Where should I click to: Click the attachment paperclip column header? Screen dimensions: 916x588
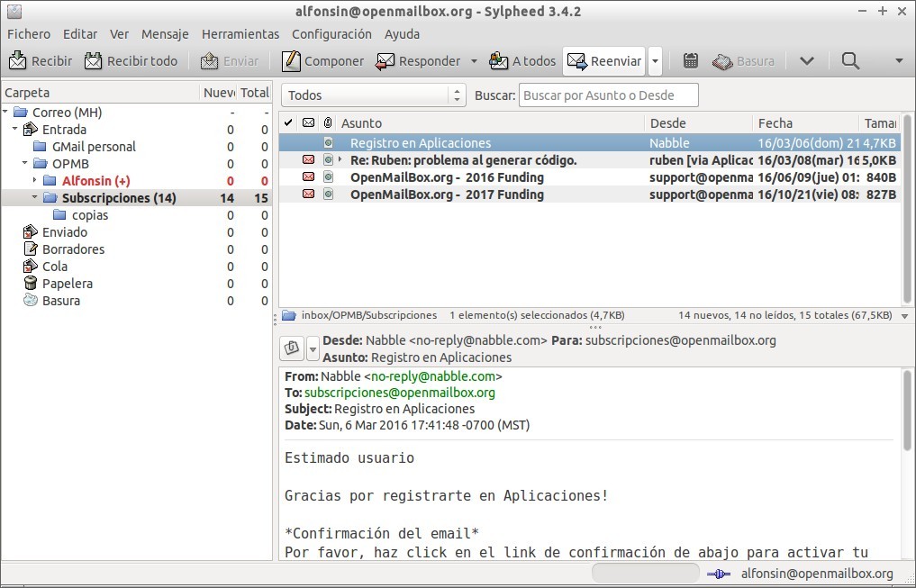point(329,122)
